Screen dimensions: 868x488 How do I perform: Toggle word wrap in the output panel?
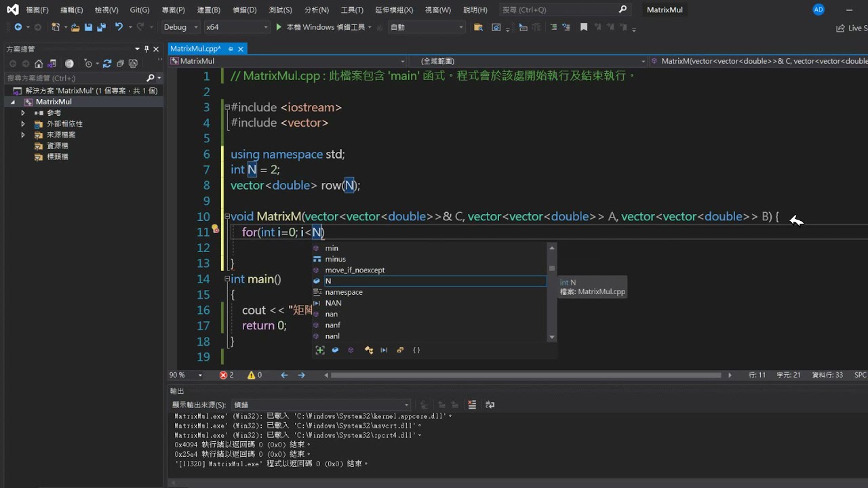(x=490, y=405)
